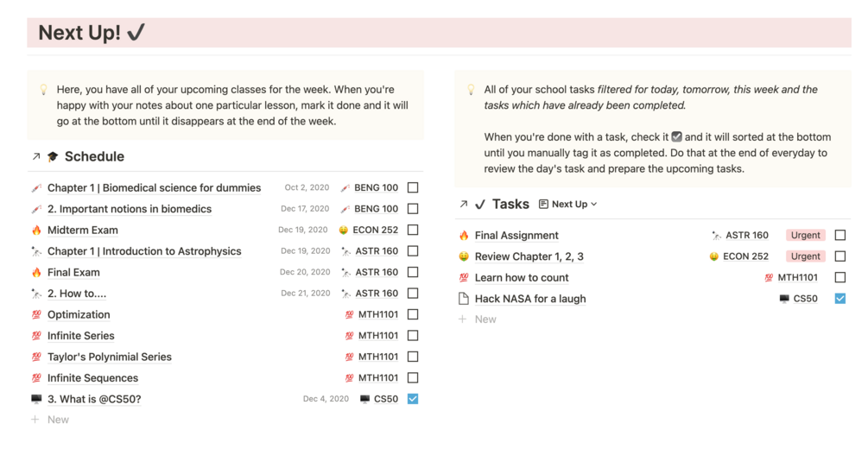Screen dimensions: 868x449
Task: Mark Learn how to count as done
Action: click(840, 277)
